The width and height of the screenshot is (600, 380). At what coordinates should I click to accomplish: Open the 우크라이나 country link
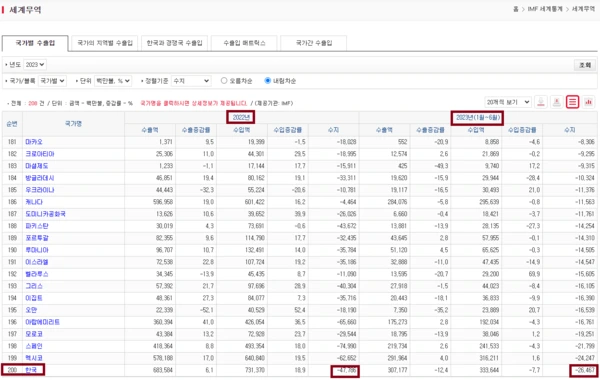tap(40, 190)
